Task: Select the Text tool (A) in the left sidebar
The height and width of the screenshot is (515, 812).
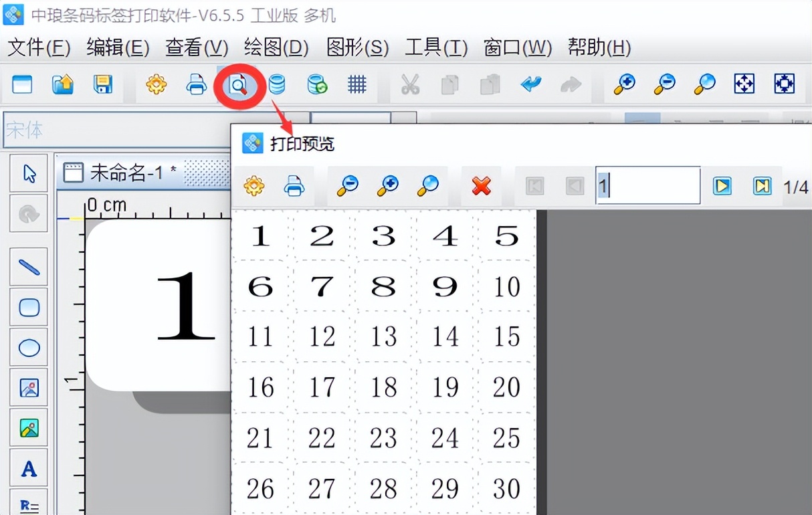Action: click(x=28, y=468)
